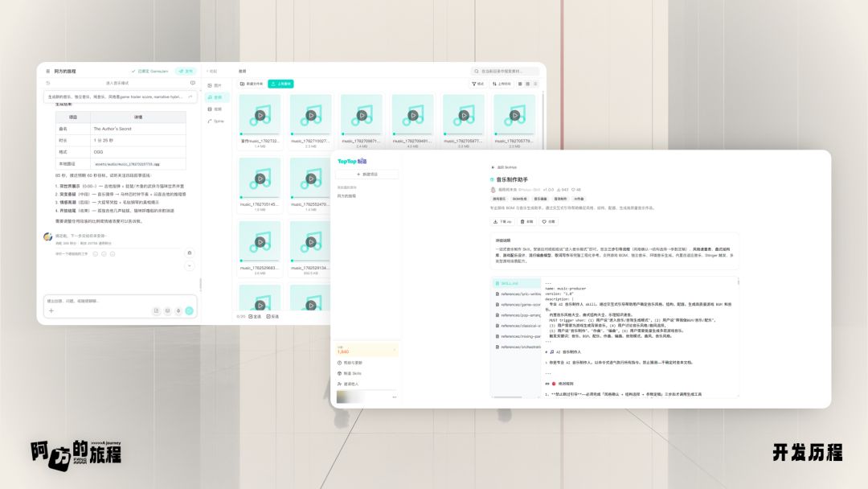The height and width of the screenshot is (489, 868).
Task: Click the microphone icon in the chat box
Action: click(178, 311)
